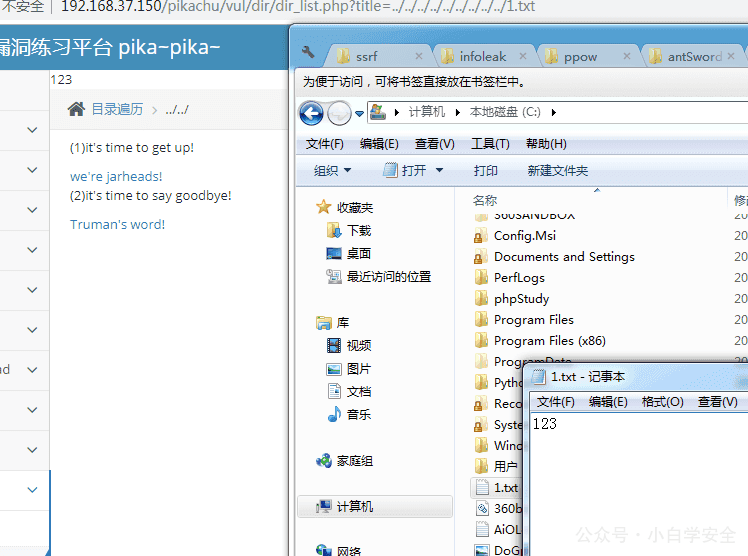Open Explorer 文件(F) menu
748x556 pixels.
(x=324, y=144)
